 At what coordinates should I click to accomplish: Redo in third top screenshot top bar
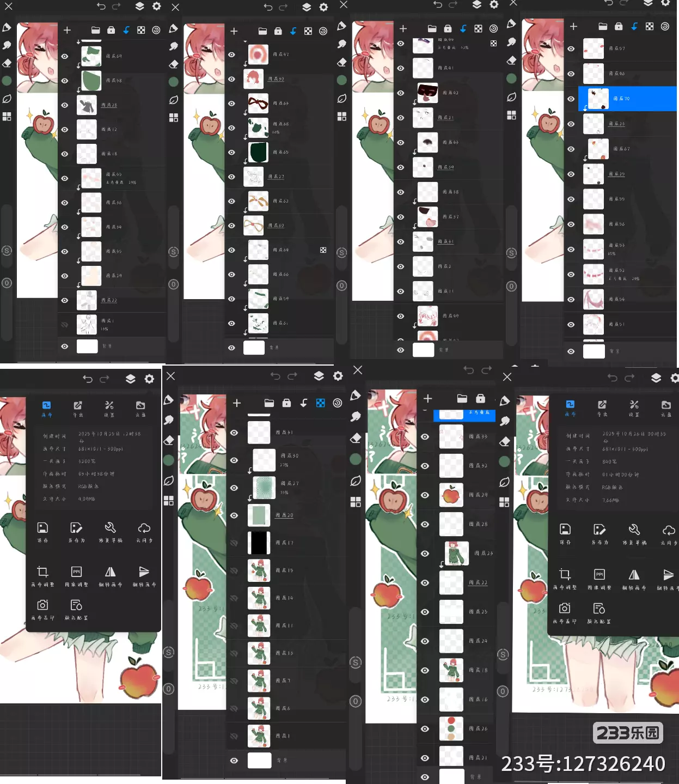[x=453, y=4]
